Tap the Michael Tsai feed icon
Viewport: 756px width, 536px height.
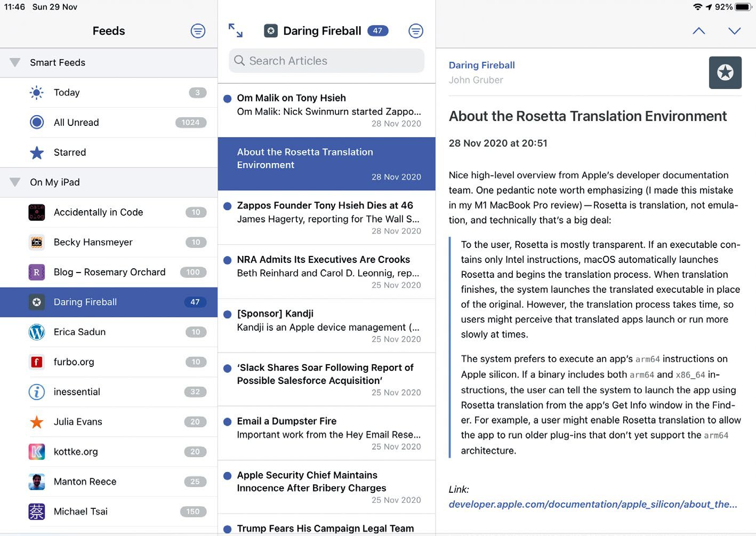pos(37,511)
